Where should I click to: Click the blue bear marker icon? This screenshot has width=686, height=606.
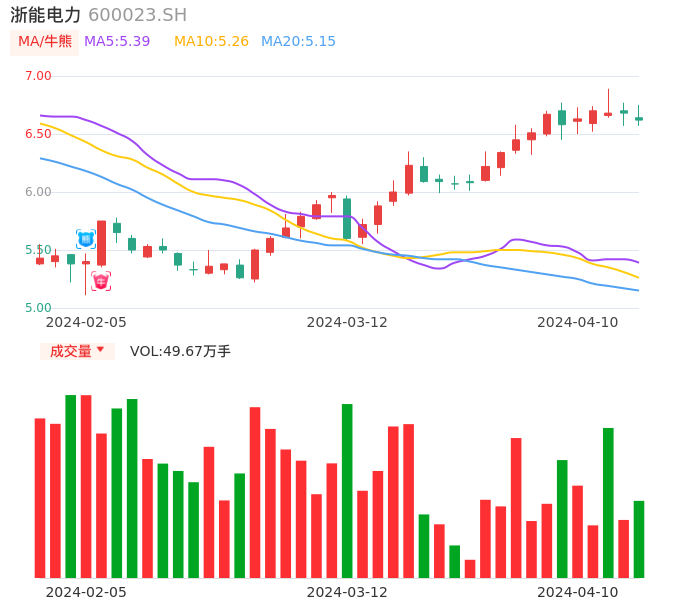(86, 239)
